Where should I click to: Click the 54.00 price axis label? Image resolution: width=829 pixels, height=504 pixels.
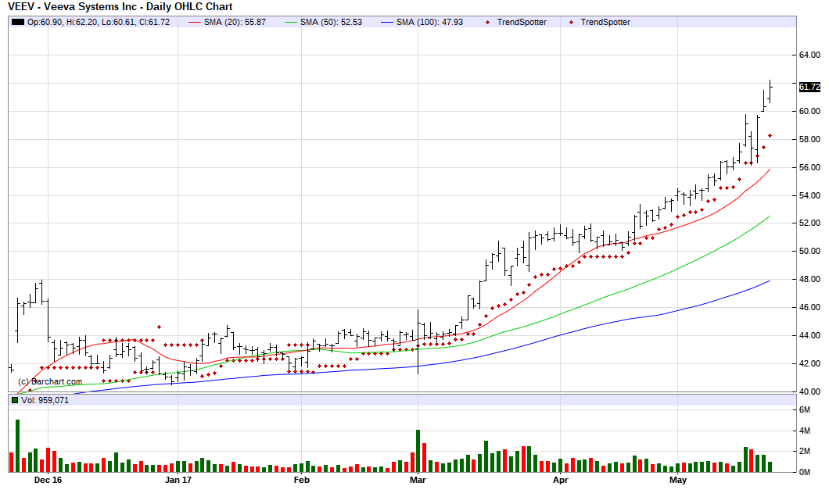tap(809, 195)
